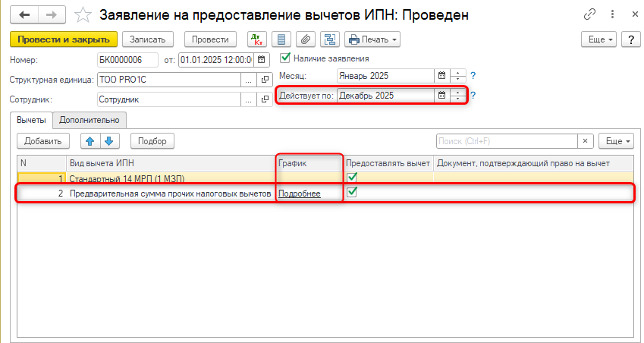Switch to the Вычеты tab

pyautogui.click(x=31, y=120)
